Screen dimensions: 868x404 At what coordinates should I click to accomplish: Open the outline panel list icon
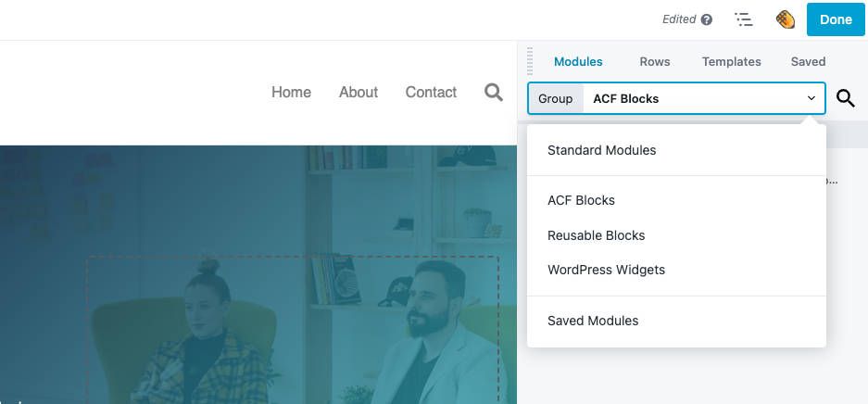tap(743, 19)
